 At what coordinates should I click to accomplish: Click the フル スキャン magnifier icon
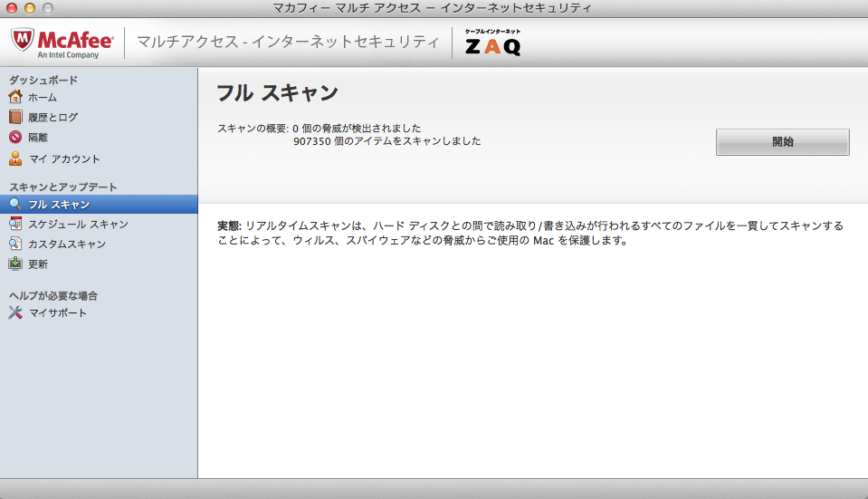pos(15,205)
